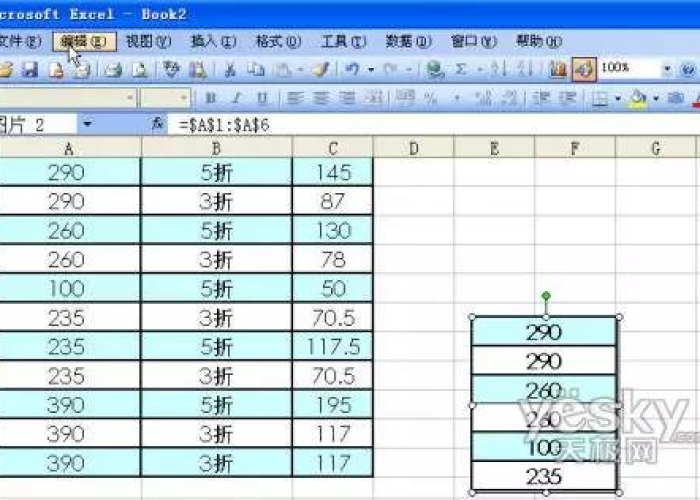Viewport: 700px width, 500px height.
Task: Toggle Align Left
Action: (x=295, y=98)
